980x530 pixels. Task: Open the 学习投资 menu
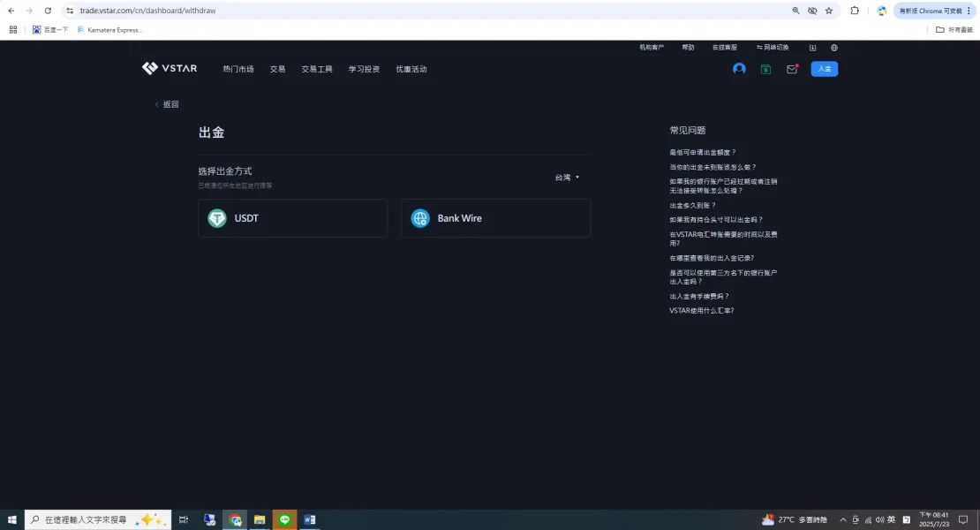click(364, 69)
